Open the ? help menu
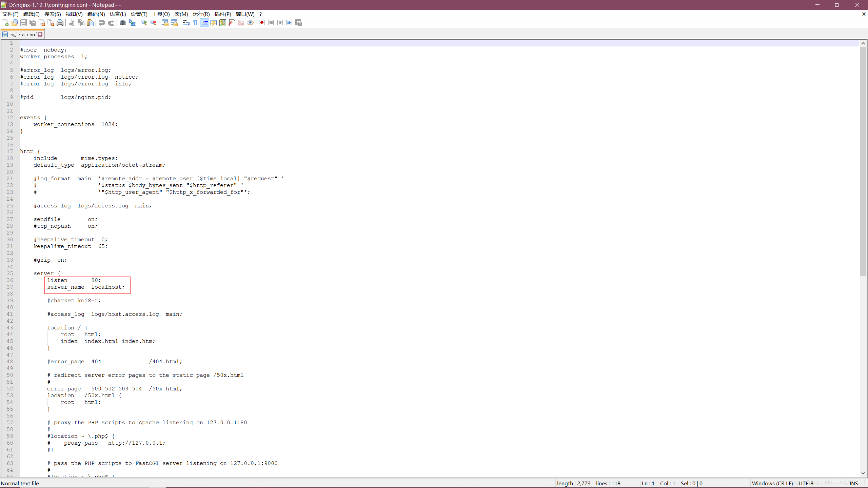 pyautogui.click(x=260, y=14)
